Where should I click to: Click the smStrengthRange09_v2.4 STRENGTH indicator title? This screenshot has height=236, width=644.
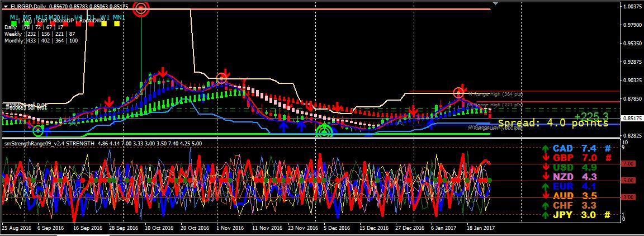49,144
